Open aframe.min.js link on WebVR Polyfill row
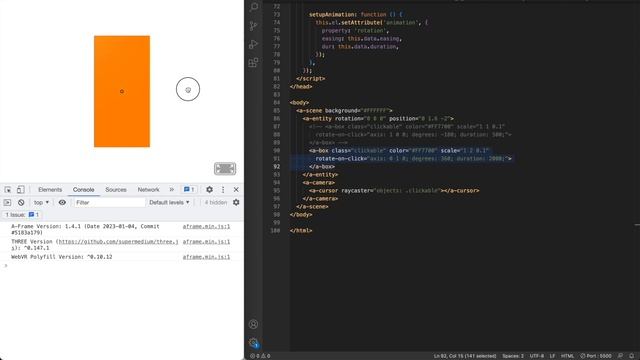Viewport: 640px width, 360px height. coord(206,257)
